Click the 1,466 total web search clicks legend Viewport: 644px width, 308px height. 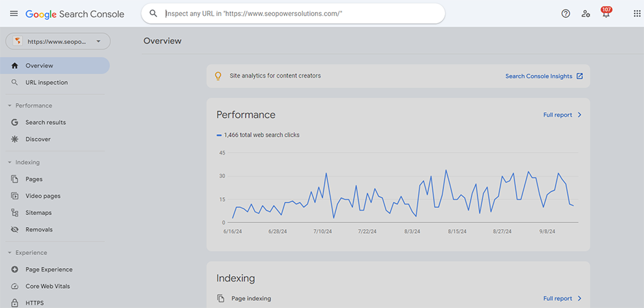click(x=258, y=135)
